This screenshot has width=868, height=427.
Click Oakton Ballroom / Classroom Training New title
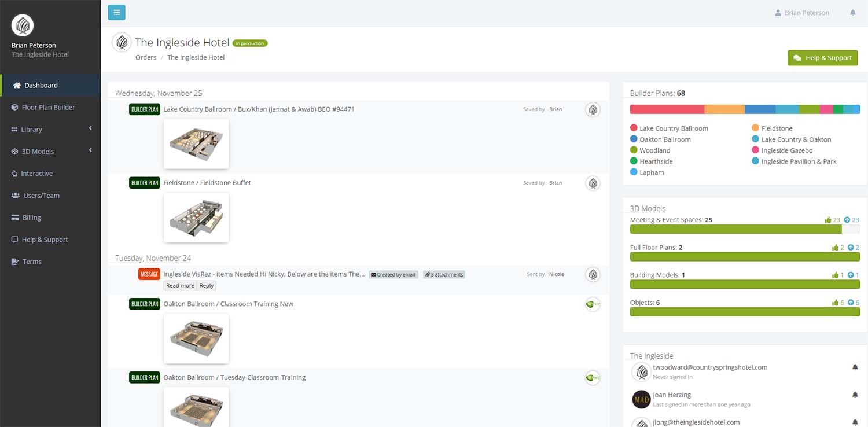pos(228,304)
